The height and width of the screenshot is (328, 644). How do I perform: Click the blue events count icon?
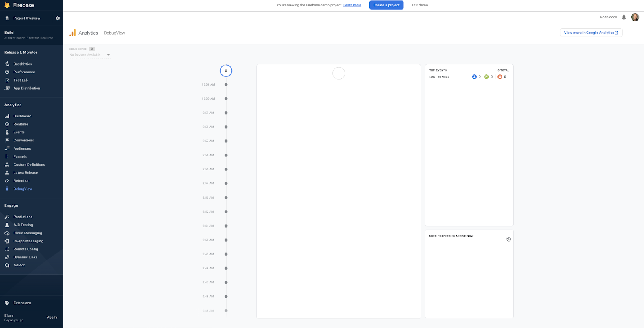pyautogui.click(x=474, y=77)
